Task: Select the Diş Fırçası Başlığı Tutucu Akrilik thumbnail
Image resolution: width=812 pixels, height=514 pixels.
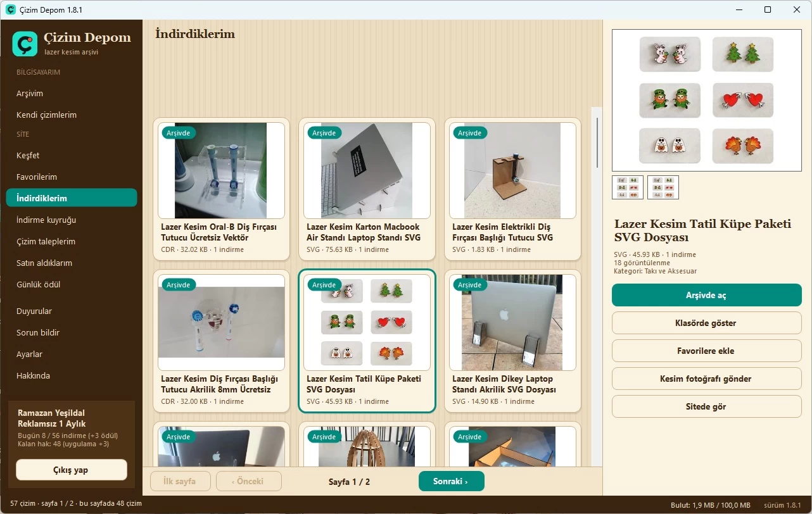Action: point(221,323)
